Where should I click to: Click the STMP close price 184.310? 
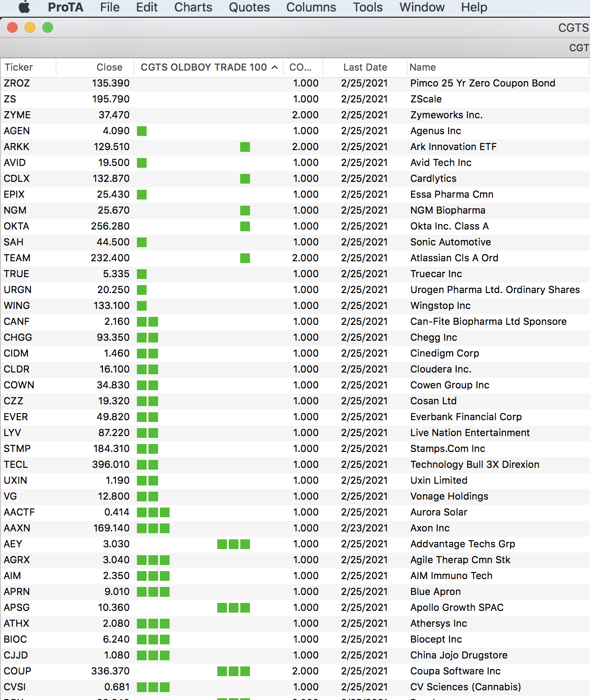pyautogui.click(x=111, y=448)
